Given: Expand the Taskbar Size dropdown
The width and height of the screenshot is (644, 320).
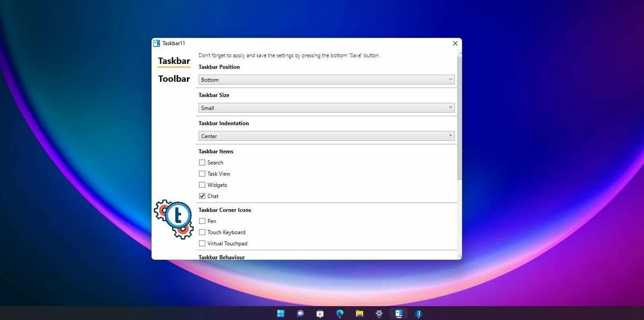Looking at the screenshot, I should click(x=326, y=108).
